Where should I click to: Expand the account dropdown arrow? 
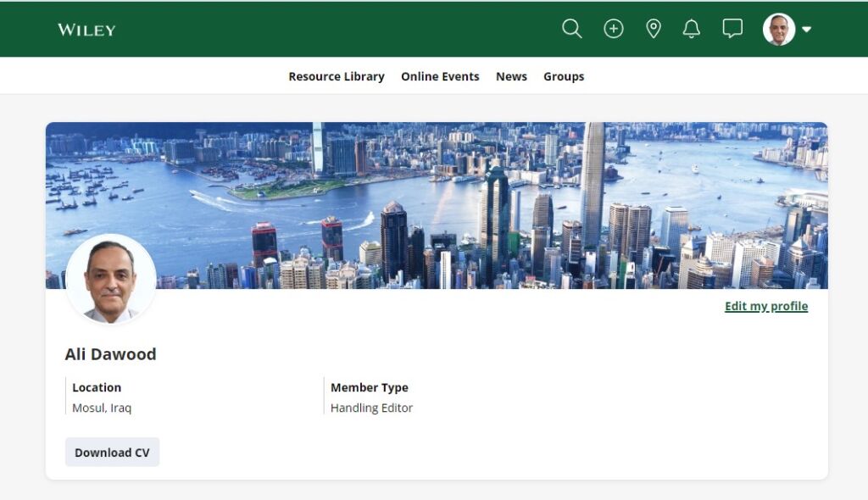807,30
